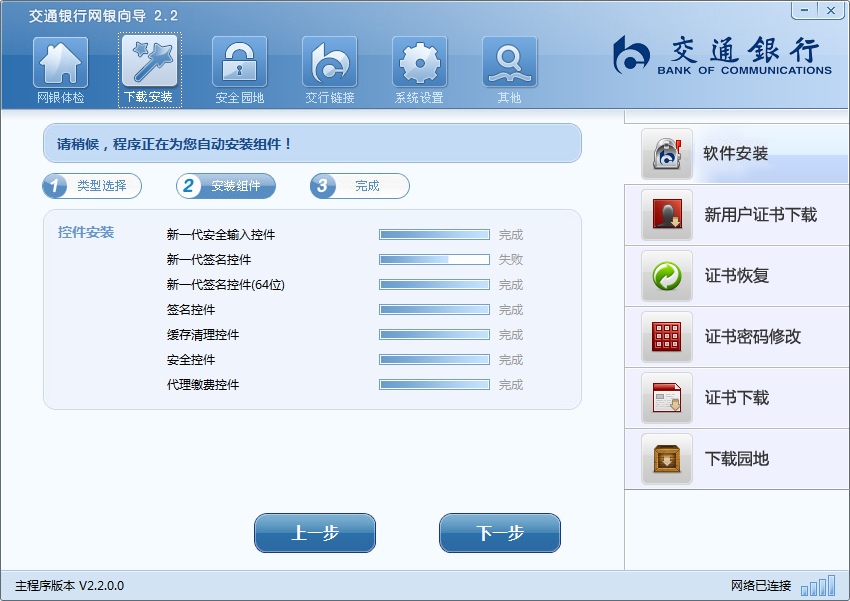
Task: Minimize the 网银向导 window
Action: (x=804, y=10)
